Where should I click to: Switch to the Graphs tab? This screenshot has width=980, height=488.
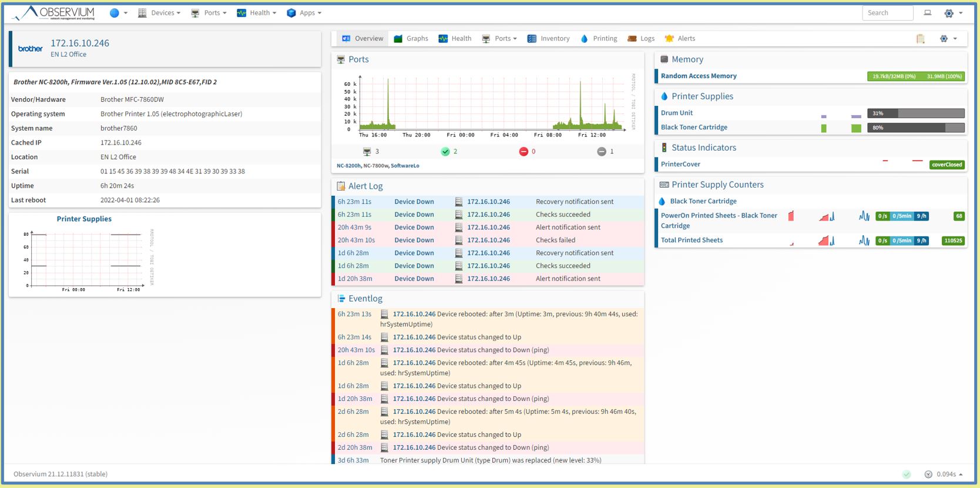[411, 39]
